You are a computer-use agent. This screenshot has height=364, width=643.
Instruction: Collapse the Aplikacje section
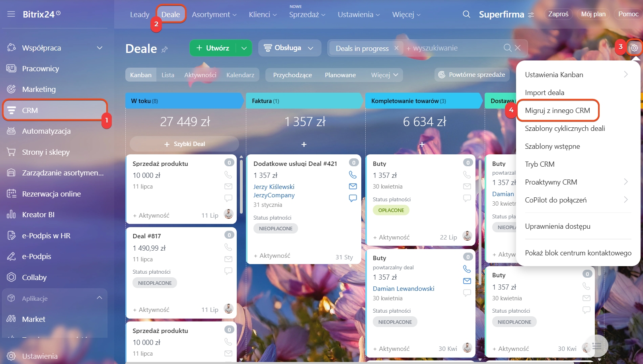(x=99, y=298)
